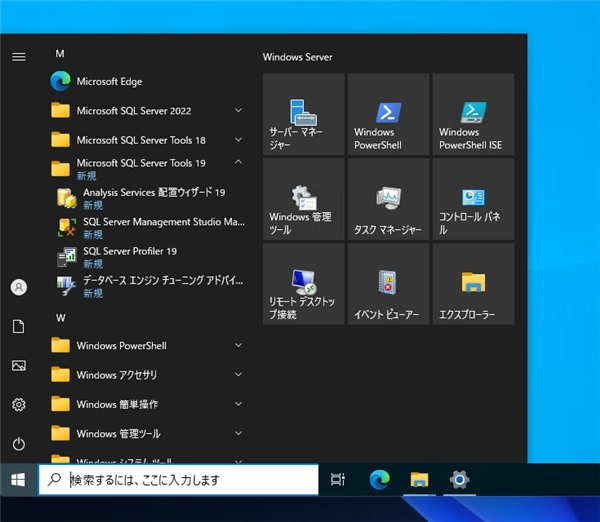Click the letter W section header
Image resolution: width=600 pixels, height=522 pixels.
coord(60,318)
